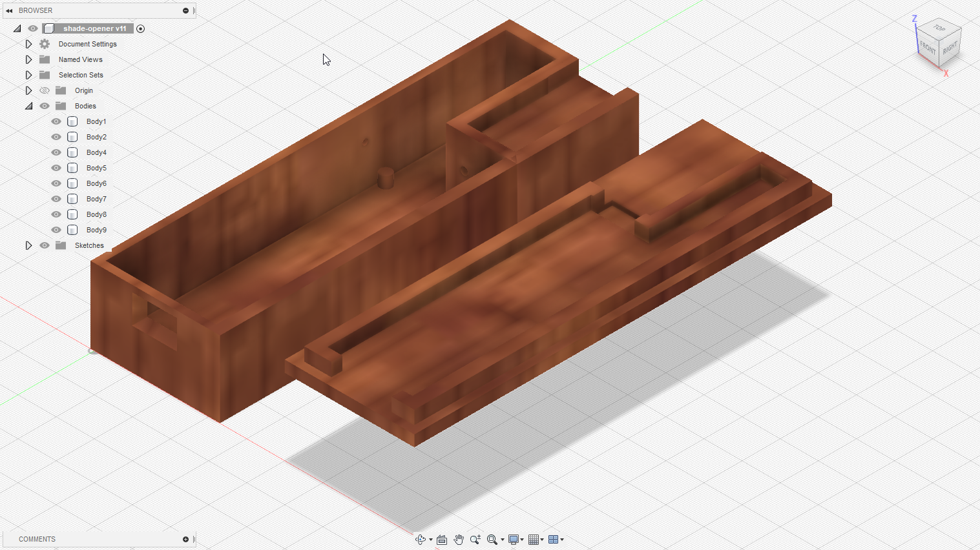
Task: Click the Look At icon
Action: pyautogui.click(x=442, y=540)
